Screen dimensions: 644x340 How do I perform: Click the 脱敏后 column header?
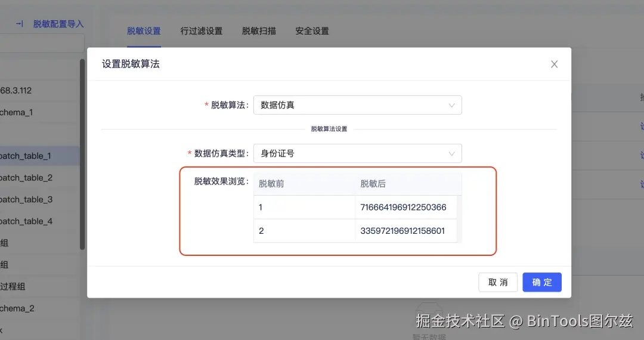[408, 184]
